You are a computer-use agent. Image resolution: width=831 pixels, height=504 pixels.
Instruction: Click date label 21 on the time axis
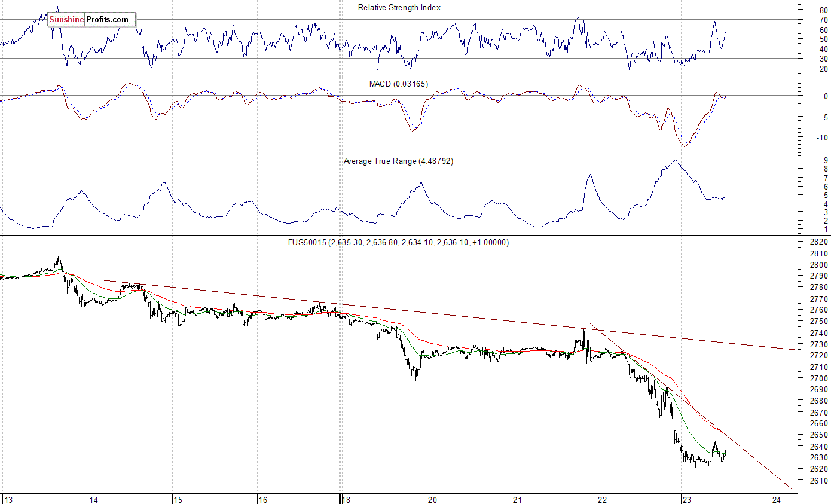518,499
